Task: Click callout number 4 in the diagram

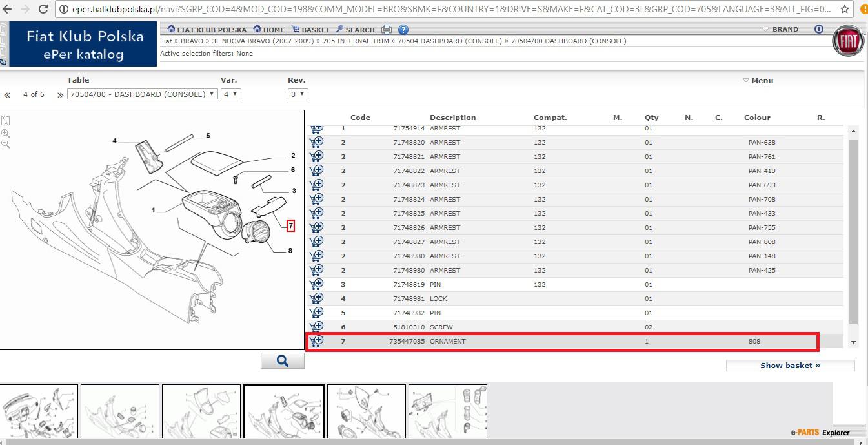Action: [115, 141]
